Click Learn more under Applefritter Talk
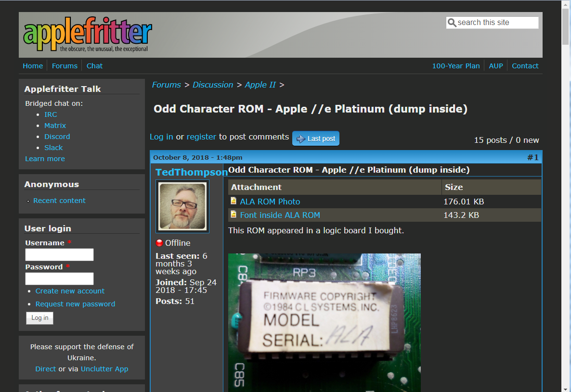The width and height of the screenshot is (571, 392). coord(45,159)
